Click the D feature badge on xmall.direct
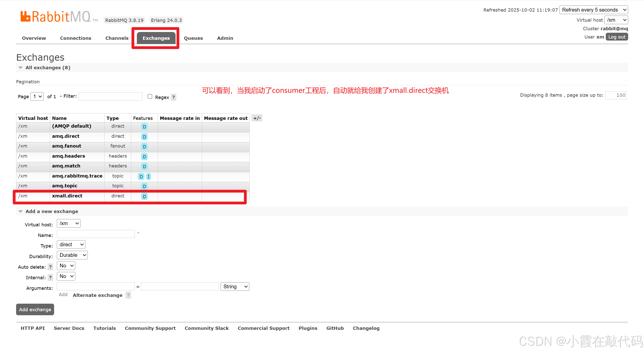Viewport: 644px width, 352px height. 144,196
